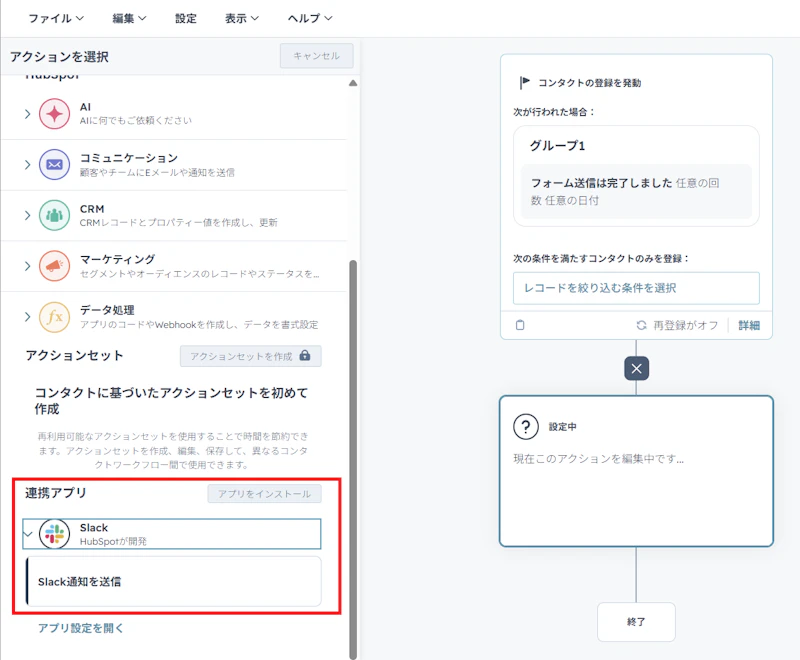Click the 再登録がオフ refresh icon
This screenshot has width=800, height=660.
(641, 325)
